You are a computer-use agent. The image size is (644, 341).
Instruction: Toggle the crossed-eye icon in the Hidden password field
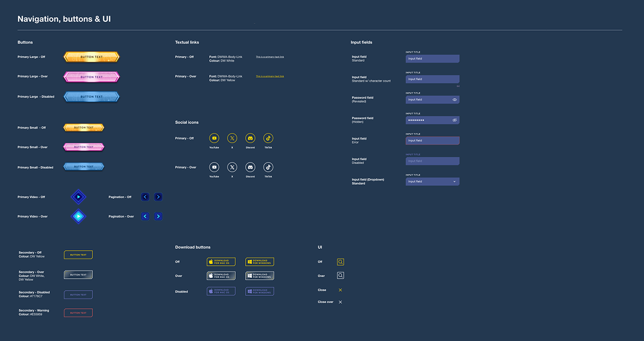pos(454,120)
